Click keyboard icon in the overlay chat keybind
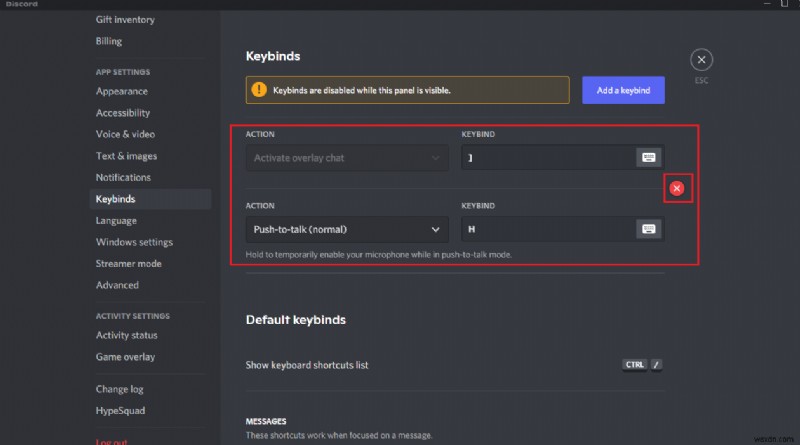Image resolution: width=800 pixels, height=445 pixels. [648, 157]
